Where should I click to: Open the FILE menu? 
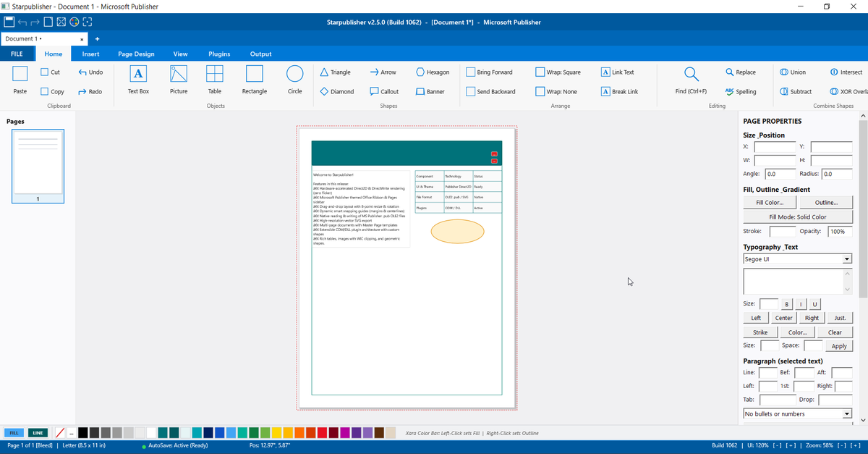pyautogui.click(x=17, y=54)
